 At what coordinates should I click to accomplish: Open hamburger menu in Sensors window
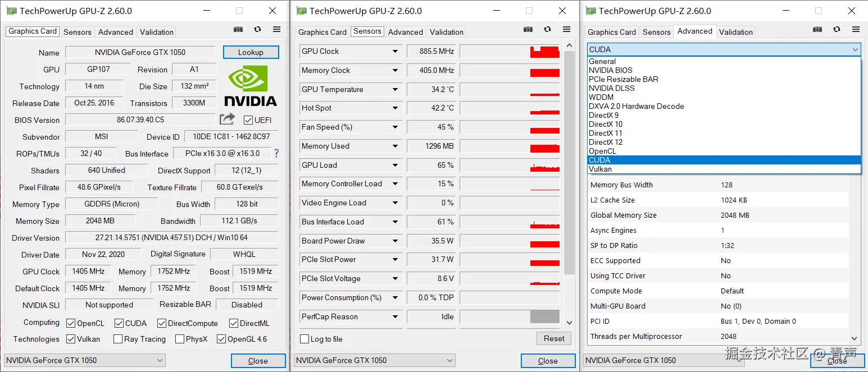pyautogui.click(x=566, y=29)
